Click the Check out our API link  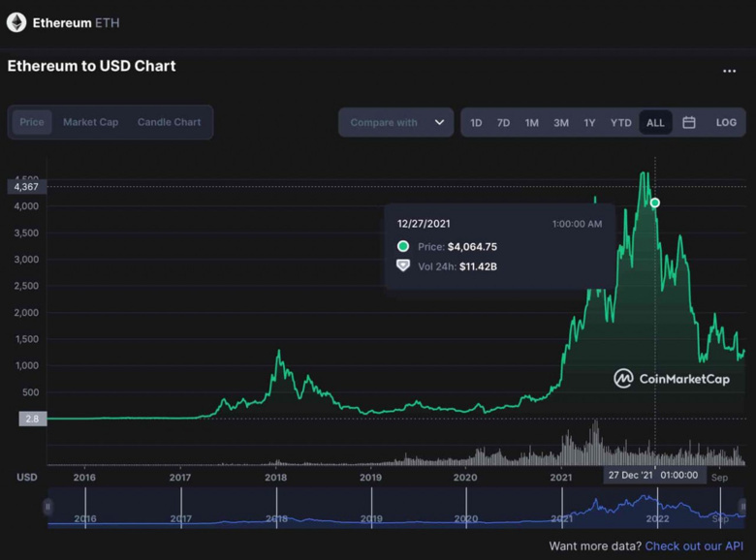[x=694, y=546]
